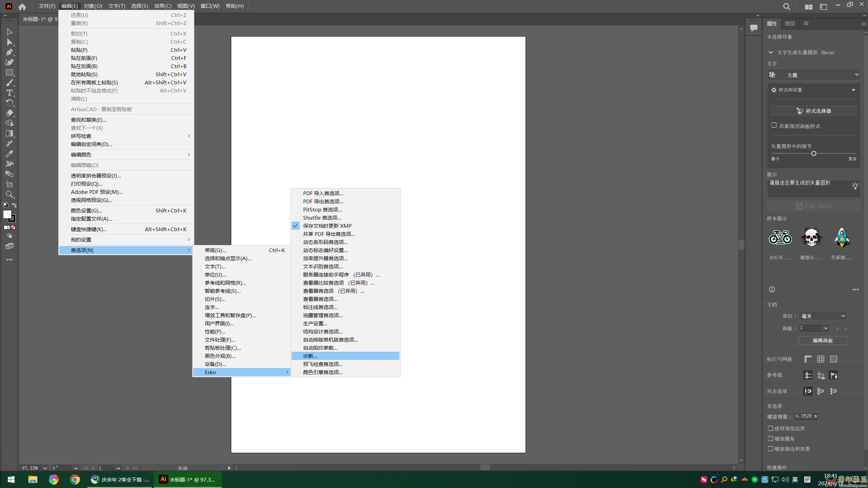The image size is (868, 488).
Task: Select the Artboard tool
Action: (9, 184)
